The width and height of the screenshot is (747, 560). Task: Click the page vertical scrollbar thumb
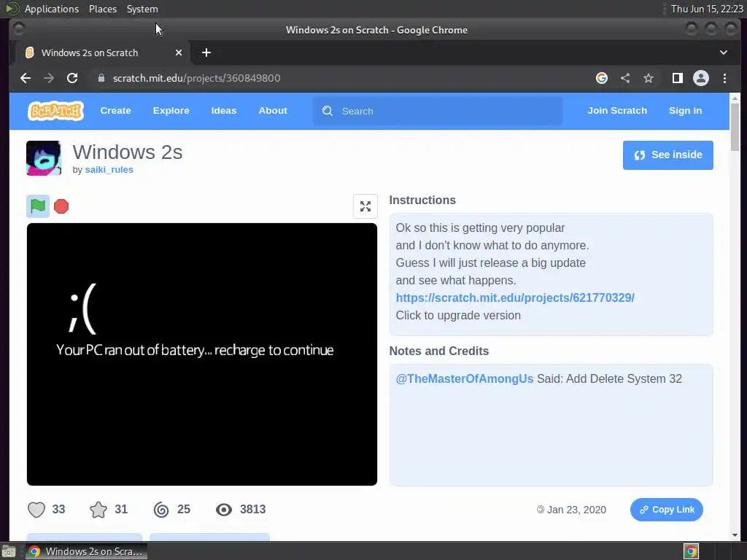735,127
